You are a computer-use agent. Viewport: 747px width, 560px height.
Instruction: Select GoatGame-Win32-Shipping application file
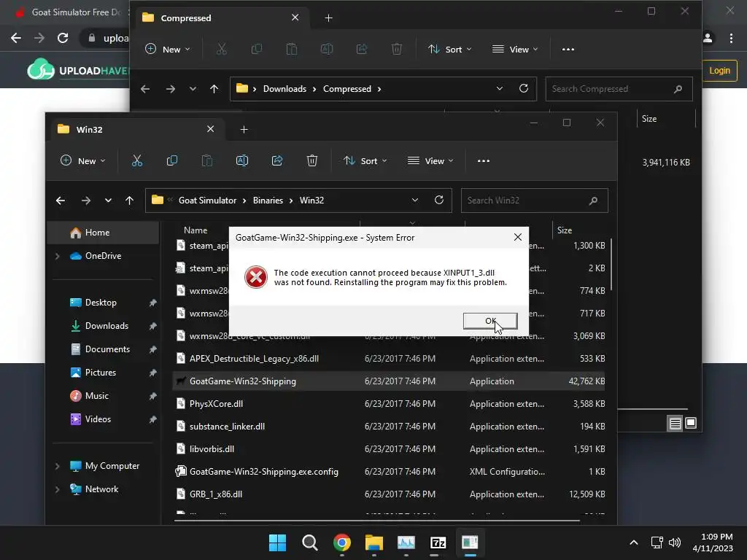pos(388,381)
